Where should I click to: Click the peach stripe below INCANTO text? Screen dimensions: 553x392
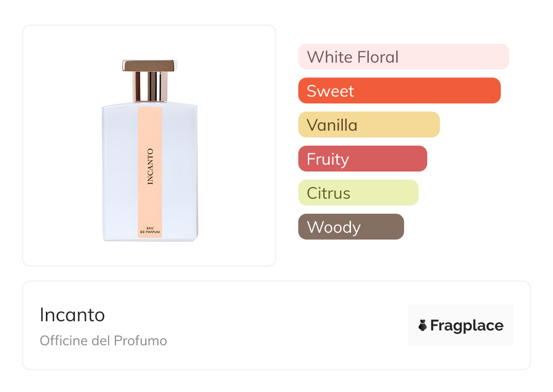[150, 204]
